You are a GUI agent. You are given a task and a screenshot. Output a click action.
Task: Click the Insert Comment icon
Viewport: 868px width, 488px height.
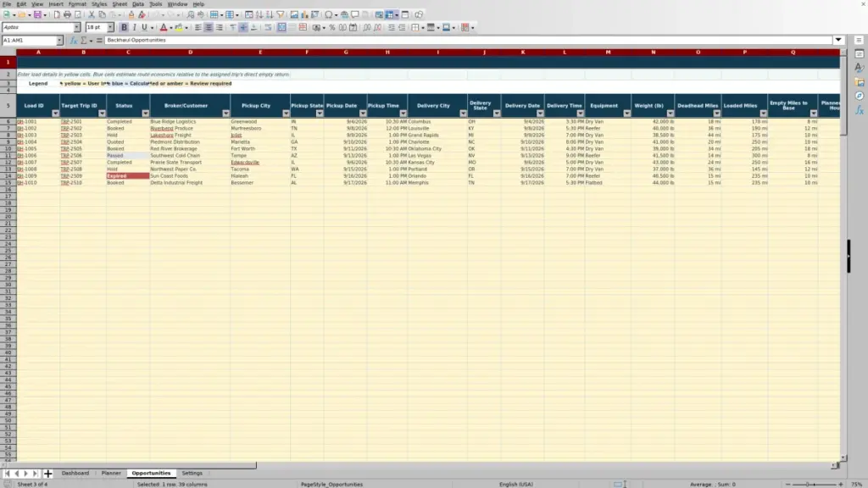click(355, 15)
